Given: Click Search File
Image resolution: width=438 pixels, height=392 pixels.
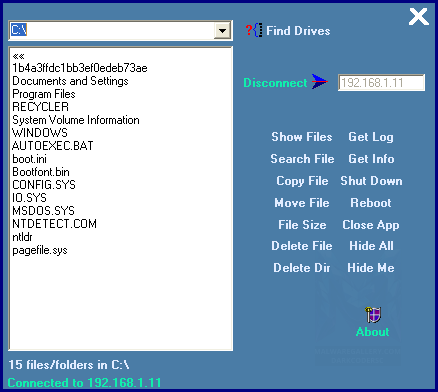Looking at the screenshot, I should [x=302, y=159].
